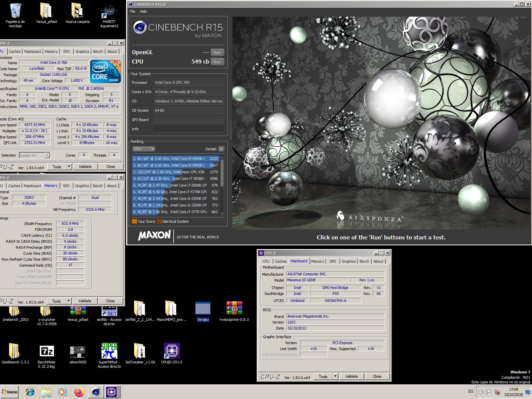
Task: Click the Your Score orange legend swatch
Action: [134, 221]
